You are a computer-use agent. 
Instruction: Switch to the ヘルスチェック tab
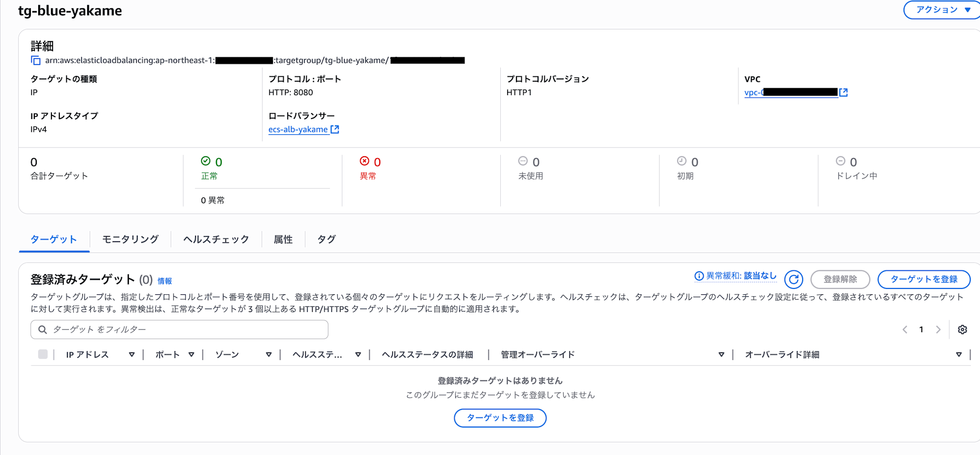(216, 239)
